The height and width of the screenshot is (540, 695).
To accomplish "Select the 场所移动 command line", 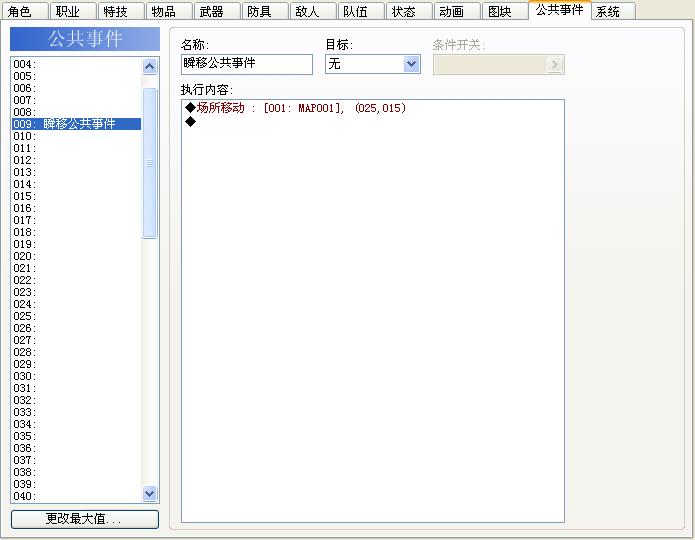I will [373, 108].
